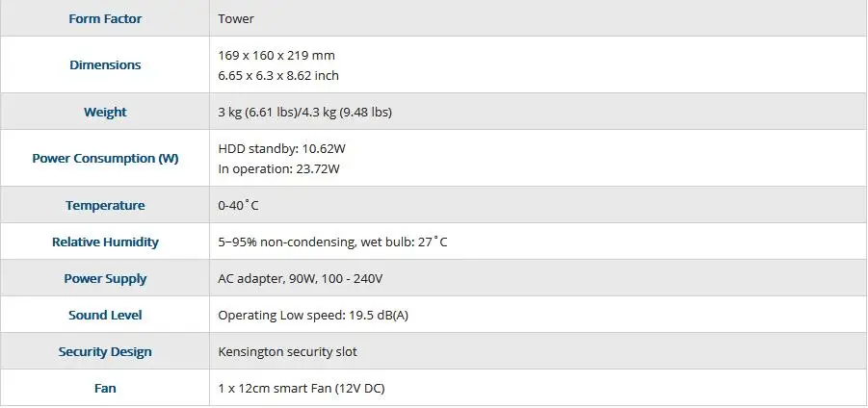Click the Dimensions heading cell
868x408 pixels.
(105, 64)
